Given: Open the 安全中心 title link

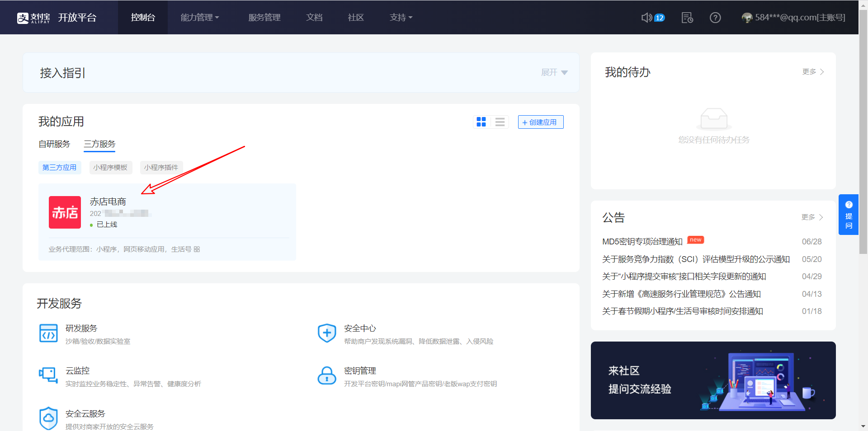Looking at the screenshot, I should tap(360, 328).
